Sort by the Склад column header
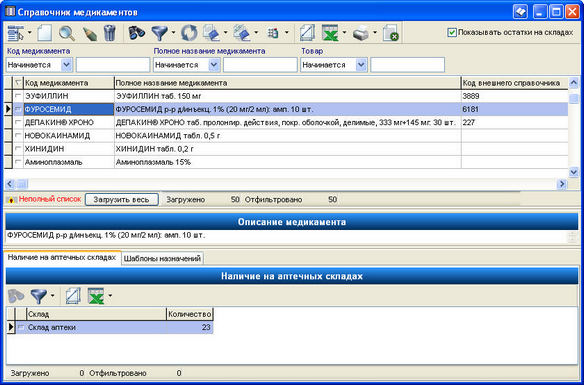Viewport: 584px width, 385px height. pos(96,314)
